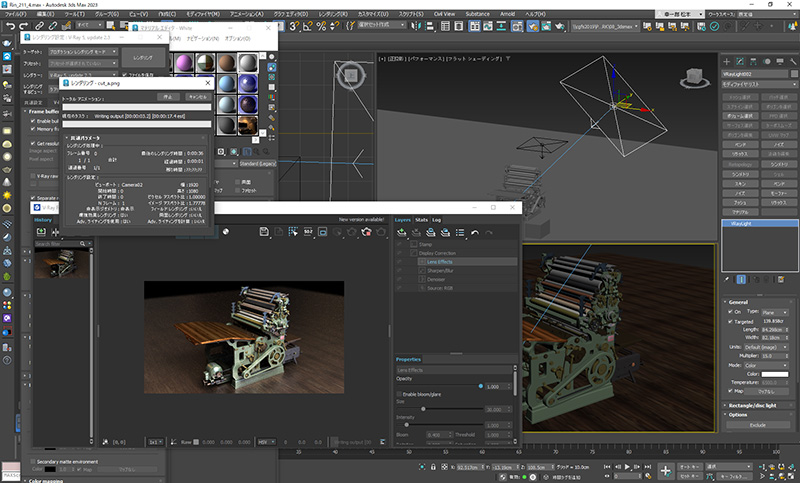Open the Hierarchy panel icon
Screen dimensions: 800x483
pos(753,62)
